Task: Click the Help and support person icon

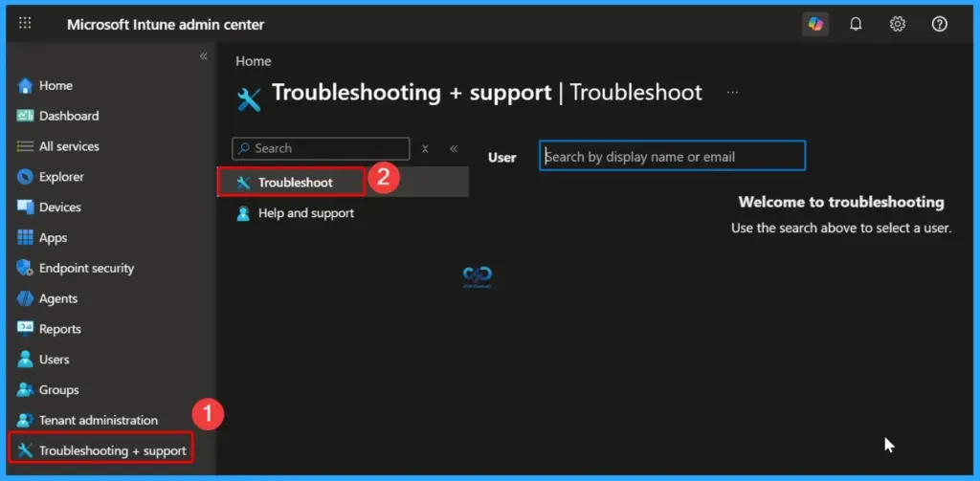Action: (243, 213)
